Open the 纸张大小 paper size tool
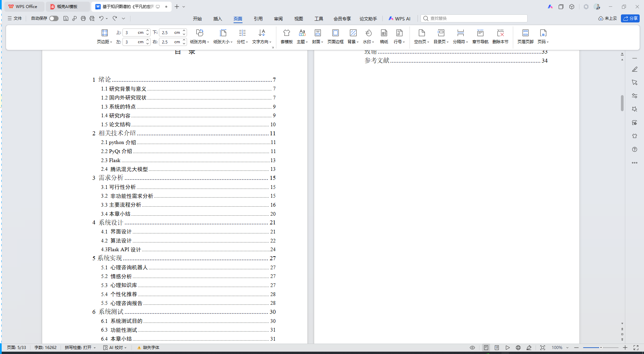The width and height of the screenshot is (644, 354). point(223,37)
